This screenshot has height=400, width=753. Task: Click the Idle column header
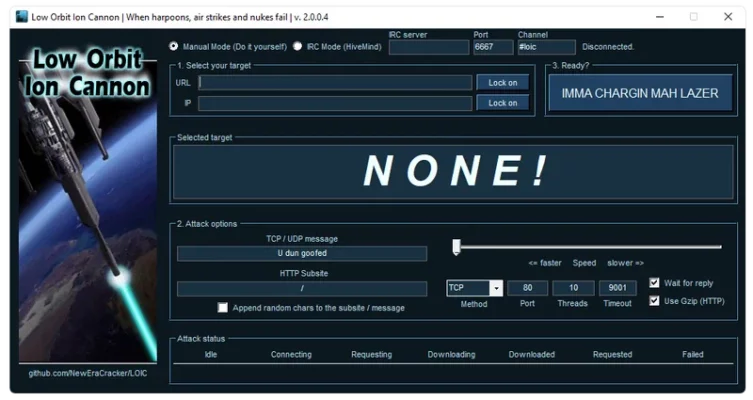click(211, 354)
